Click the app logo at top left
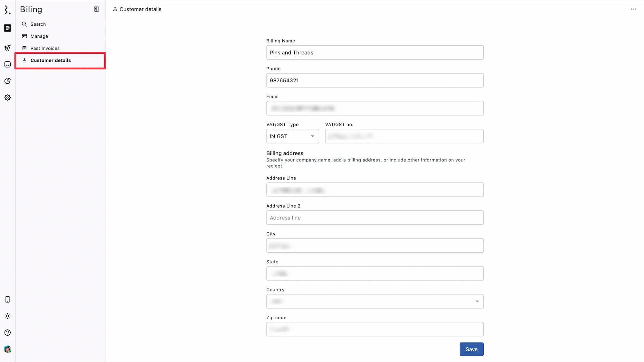 pos(7,10)
